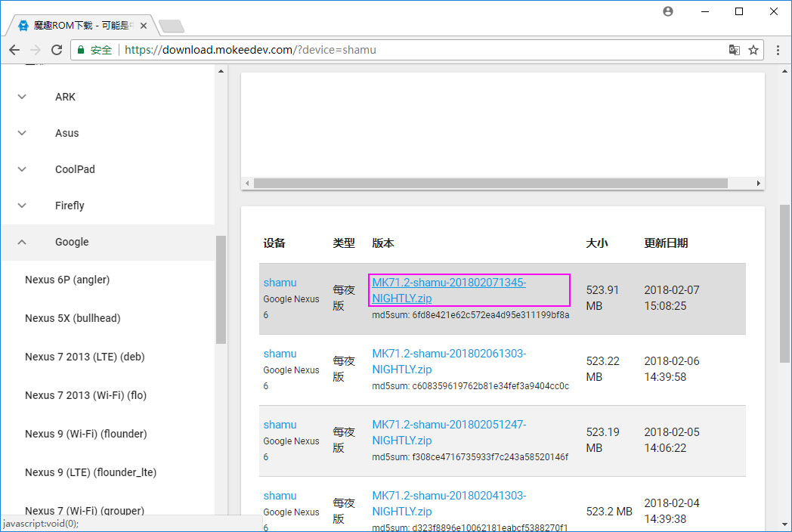Click the horizontal scrollbar in top panel
Image resolution: width=792 pixels, height=532 pixels.
490,183
